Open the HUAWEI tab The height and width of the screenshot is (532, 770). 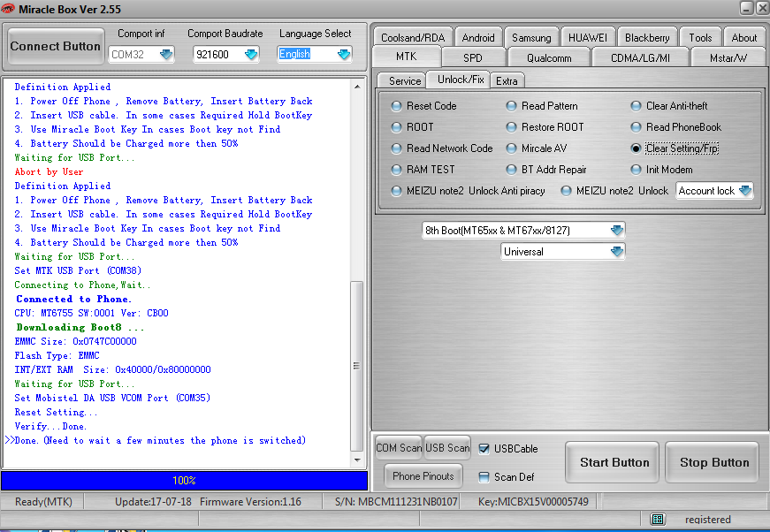pyautogui.click(x=588, y=38)
